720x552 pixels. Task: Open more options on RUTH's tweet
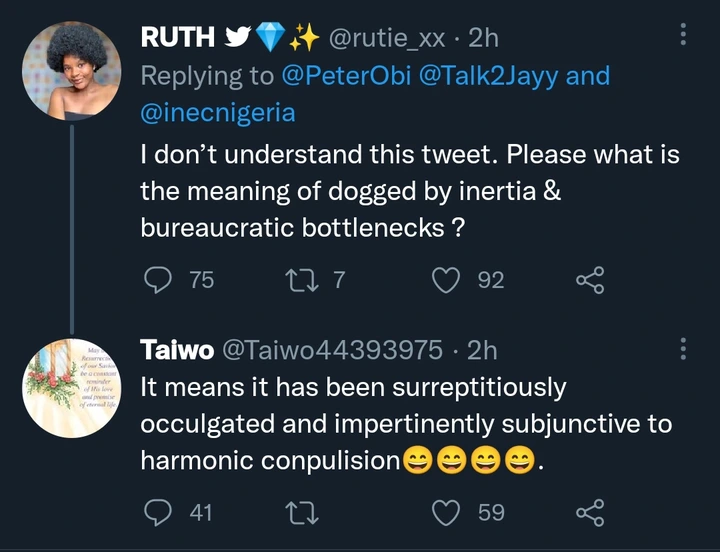(683, 36)
